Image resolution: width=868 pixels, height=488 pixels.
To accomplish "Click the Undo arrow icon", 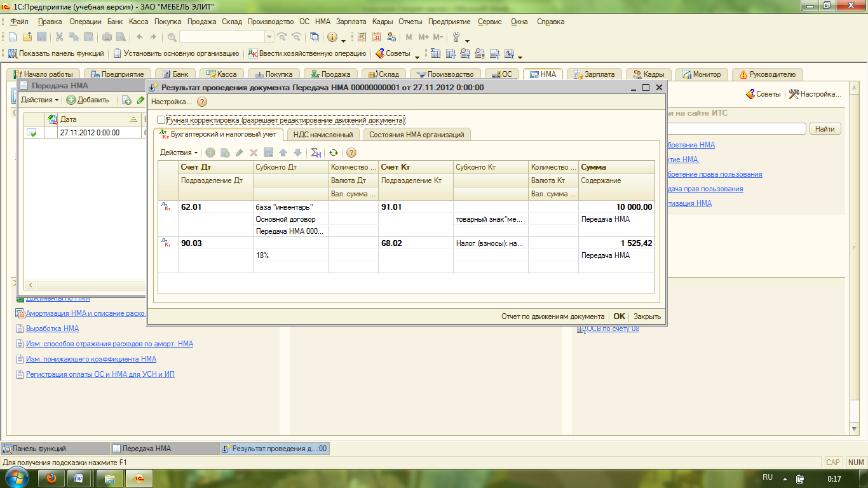I will pyautogui.click(x=140, y=37).
